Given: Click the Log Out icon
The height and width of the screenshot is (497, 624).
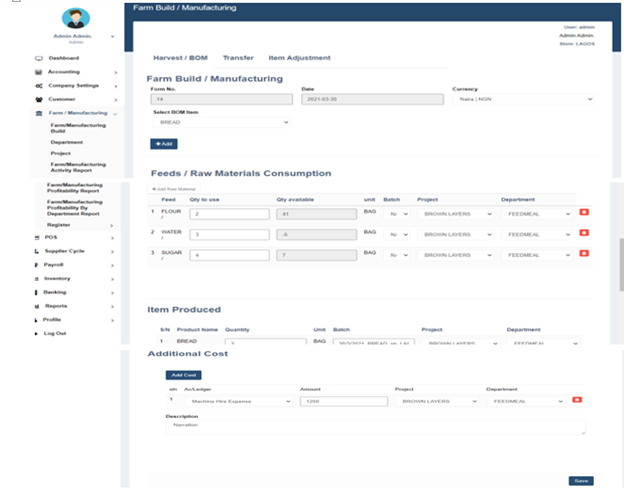Looking at the screenshot, I should [36, 334].
